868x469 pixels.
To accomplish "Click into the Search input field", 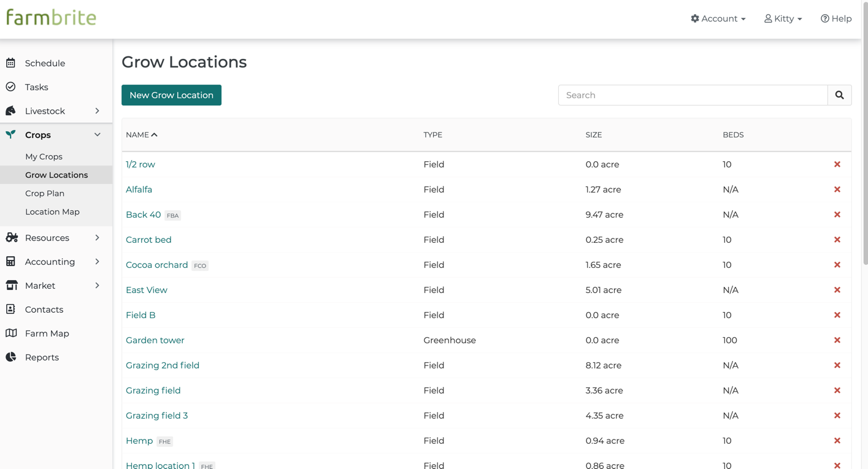I will click(693, 95).
